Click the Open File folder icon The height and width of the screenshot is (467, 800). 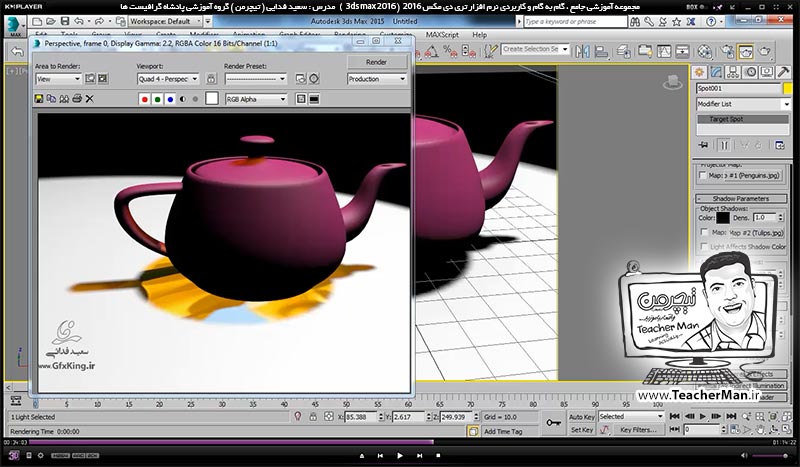tap(51, 21)
